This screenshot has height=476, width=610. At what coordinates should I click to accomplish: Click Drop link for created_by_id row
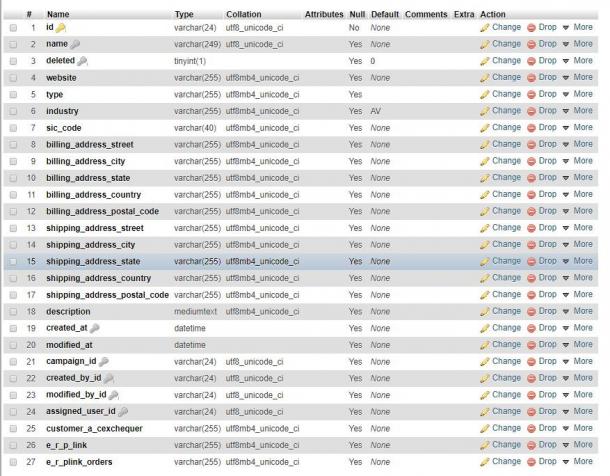pyautogui.click(x=547, y=378)
